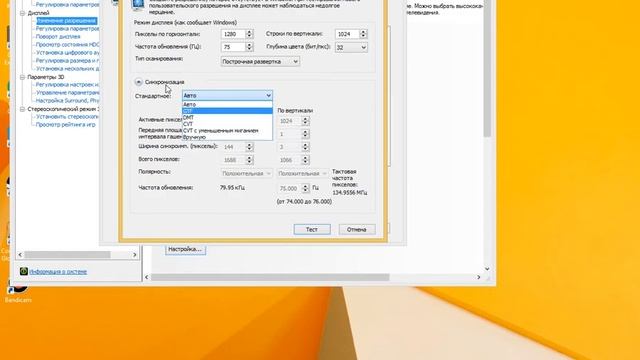Click the Отмена button

(356, 229)
